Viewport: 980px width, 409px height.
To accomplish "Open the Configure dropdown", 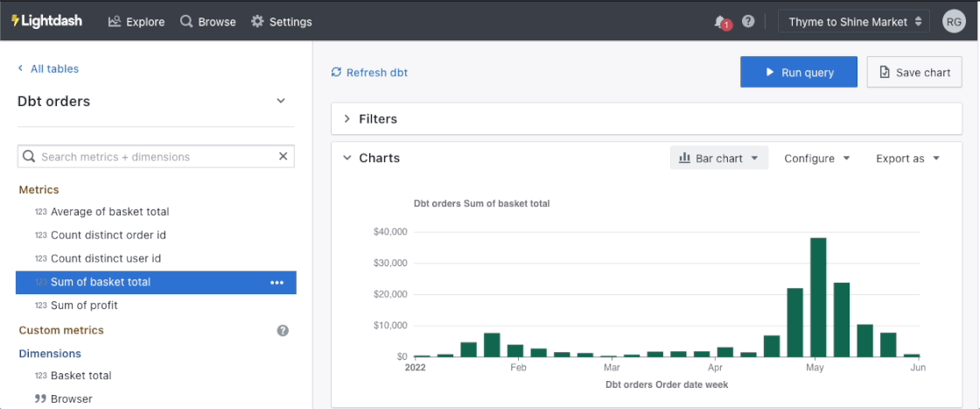I will (x=816, y=159).
